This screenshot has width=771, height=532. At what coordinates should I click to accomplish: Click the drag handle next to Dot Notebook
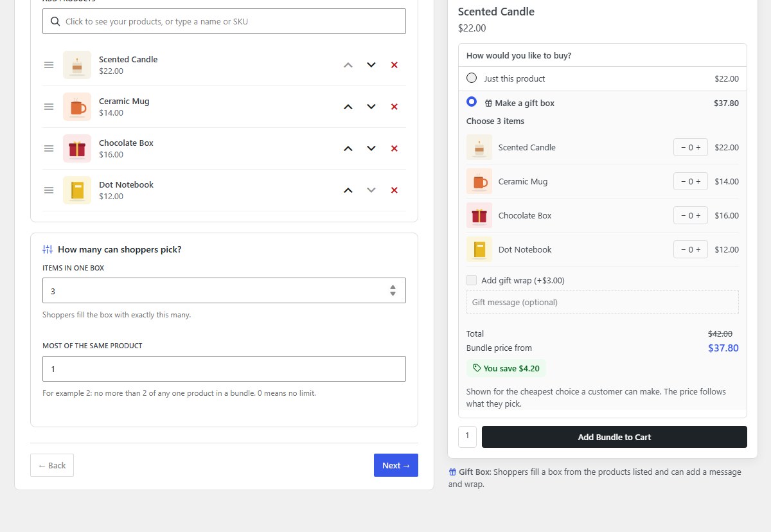[x=49, y=190]
